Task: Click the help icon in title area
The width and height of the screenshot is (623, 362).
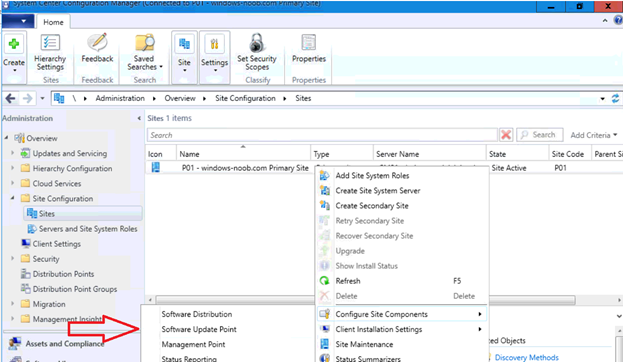Action: pyautogui.click(x=618, y=20)
